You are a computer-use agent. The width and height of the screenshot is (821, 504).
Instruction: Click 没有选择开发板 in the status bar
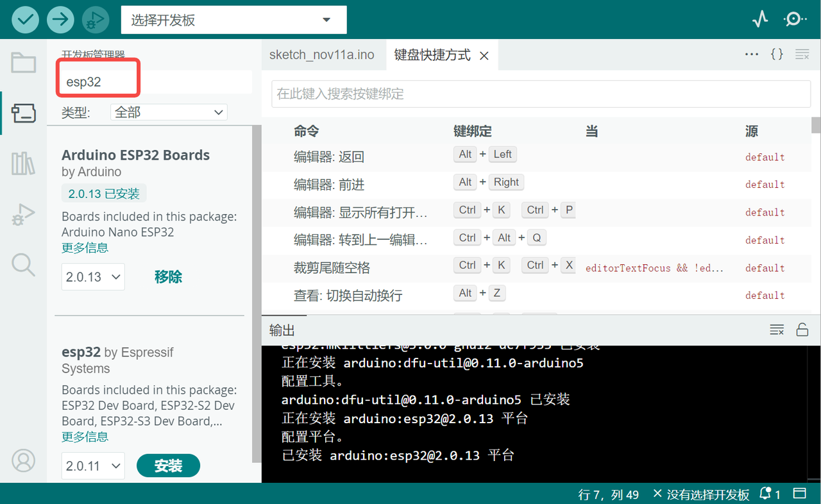pos(701,494)
